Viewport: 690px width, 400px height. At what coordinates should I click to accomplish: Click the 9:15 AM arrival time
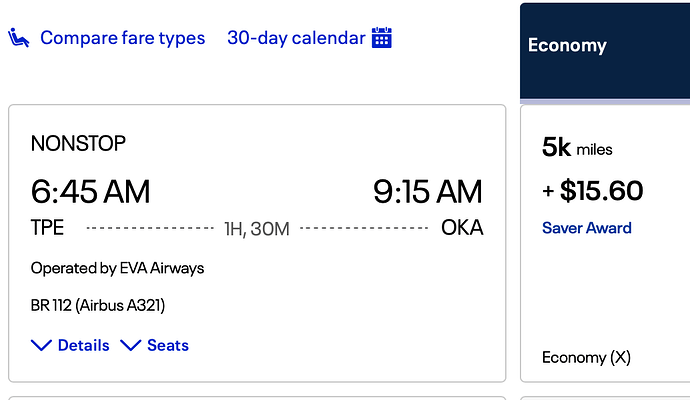428,192
